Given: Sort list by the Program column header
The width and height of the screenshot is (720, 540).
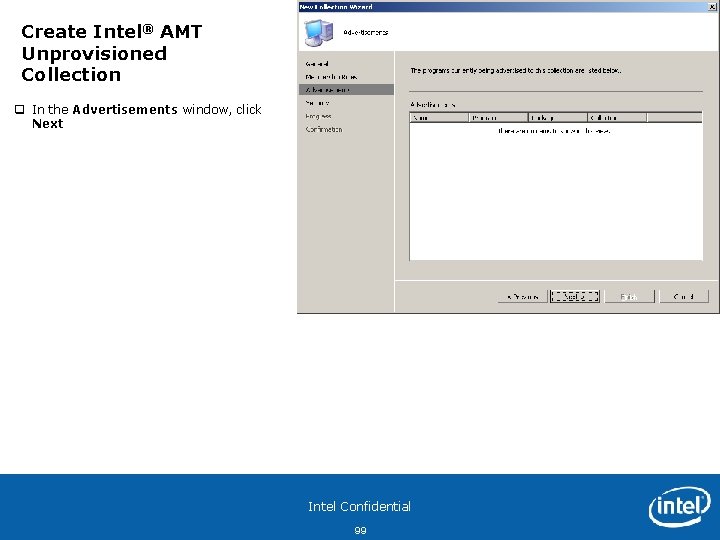Looking at the screenshot, I should [499, 118].
